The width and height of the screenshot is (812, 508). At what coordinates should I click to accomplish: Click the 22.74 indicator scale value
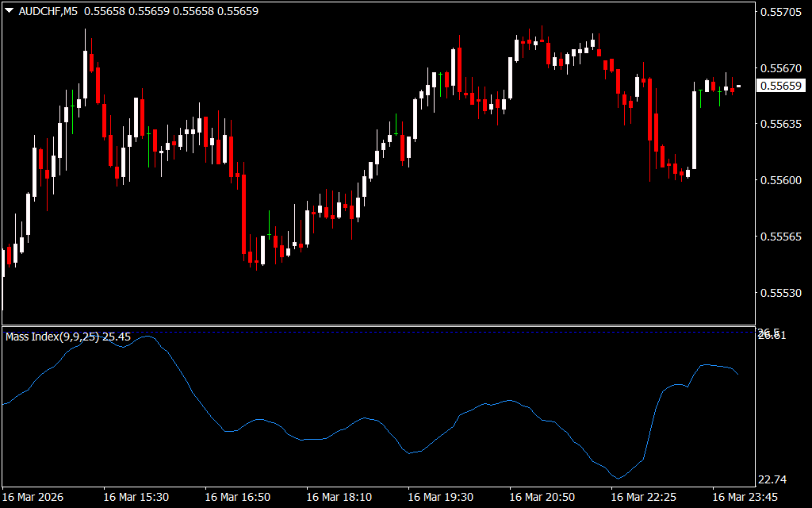pos(773,479)
